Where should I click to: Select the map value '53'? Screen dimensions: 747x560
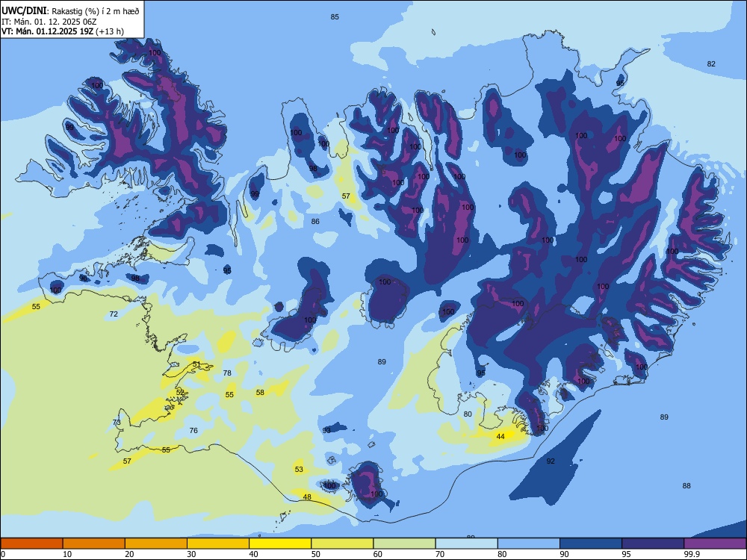click(299, 469)
